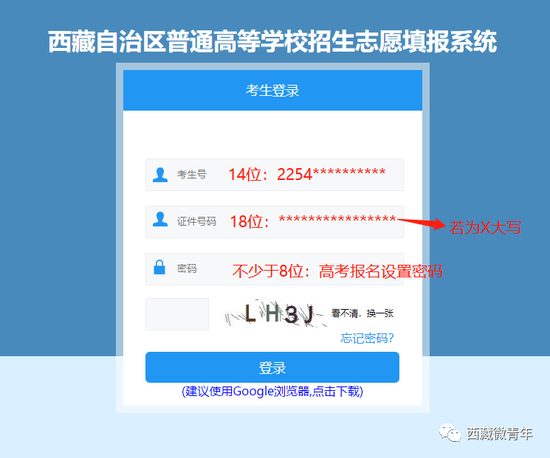Focus the empty captcha code input box
The height and width of the screenshot is (458, 550).
click(x=177, y=314)
